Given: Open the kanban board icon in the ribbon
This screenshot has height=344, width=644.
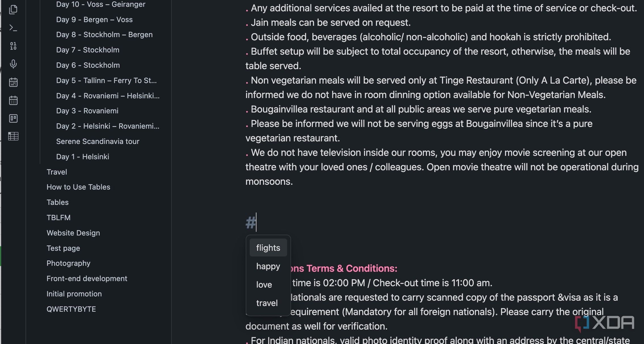Looking at the screenshot, I should pyautogui.click(x=13, y=118).
